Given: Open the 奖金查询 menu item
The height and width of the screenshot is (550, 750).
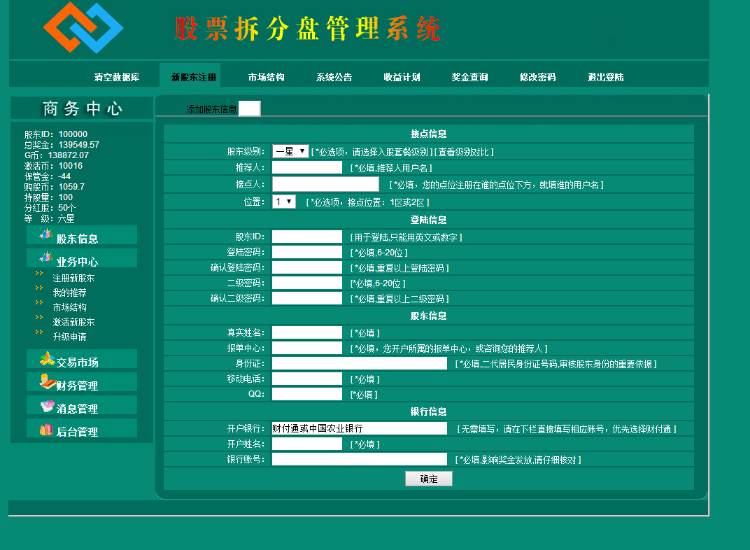Looking at the screenshot, I should click(x=470, y=77).
